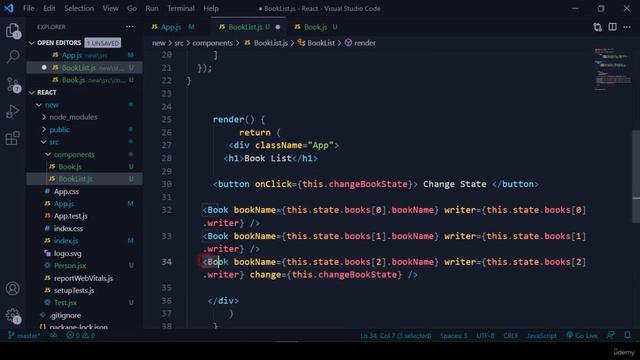Switch to the BookList.js editor tab
The height and width of the screenshot is (360, 640).
[245, 27]
